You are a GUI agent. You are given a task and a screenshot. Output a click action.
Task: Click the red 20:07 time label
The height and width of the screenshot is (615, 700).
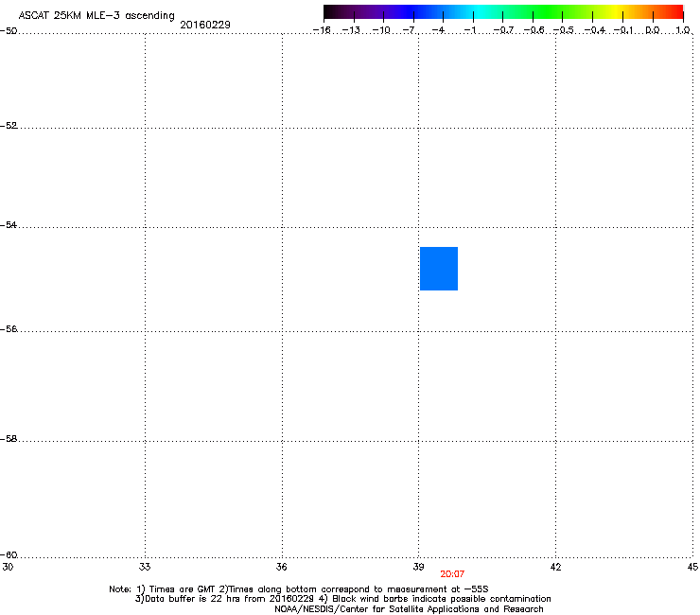(x=452, y=574)
